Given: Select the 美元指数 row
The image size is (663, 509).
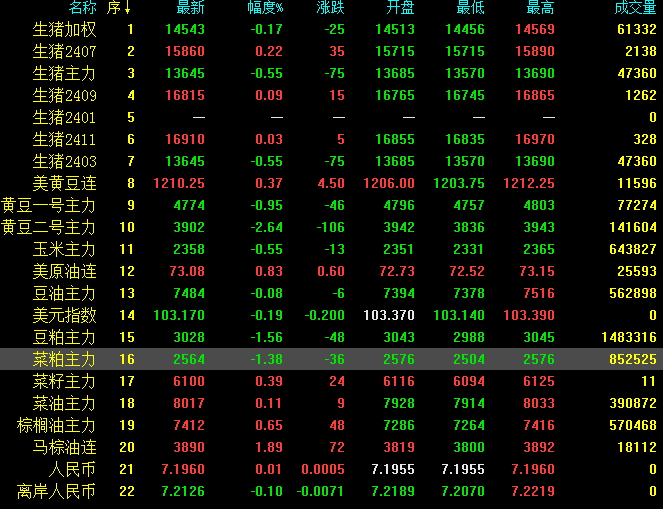Looking at the screenshot, I should (64, 315).
